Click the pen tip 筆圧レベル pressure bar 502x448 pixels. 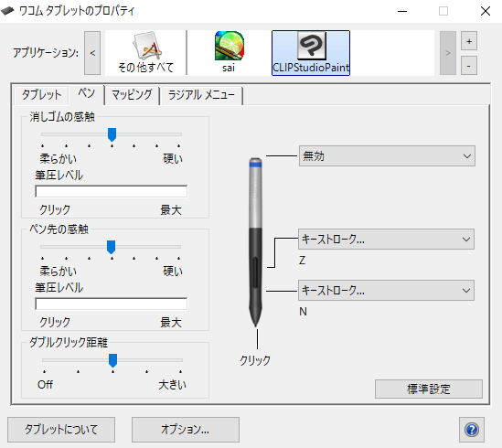(x=111, y=304)
